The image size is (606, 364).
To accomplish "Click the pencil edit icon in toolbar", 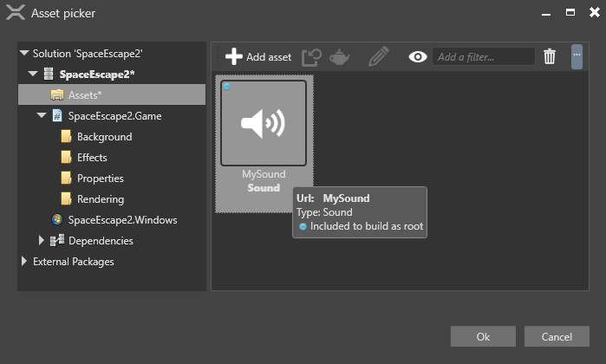I will click(x=379, y=57).
